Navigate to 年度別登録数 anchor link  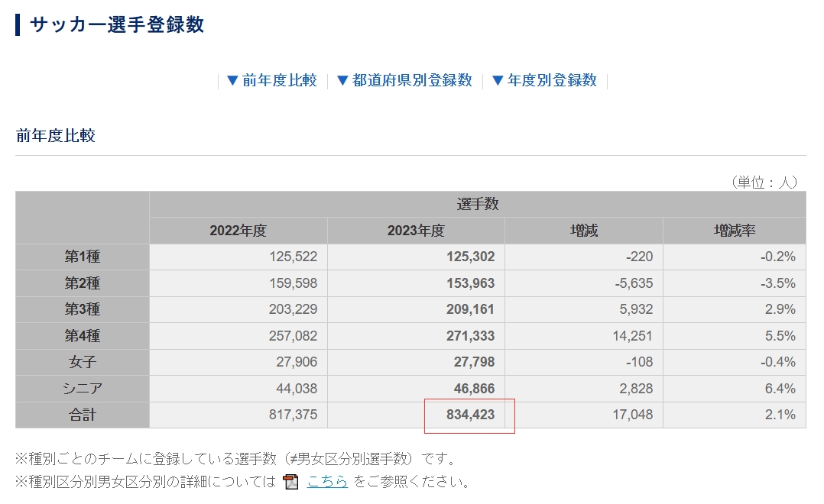544,80
